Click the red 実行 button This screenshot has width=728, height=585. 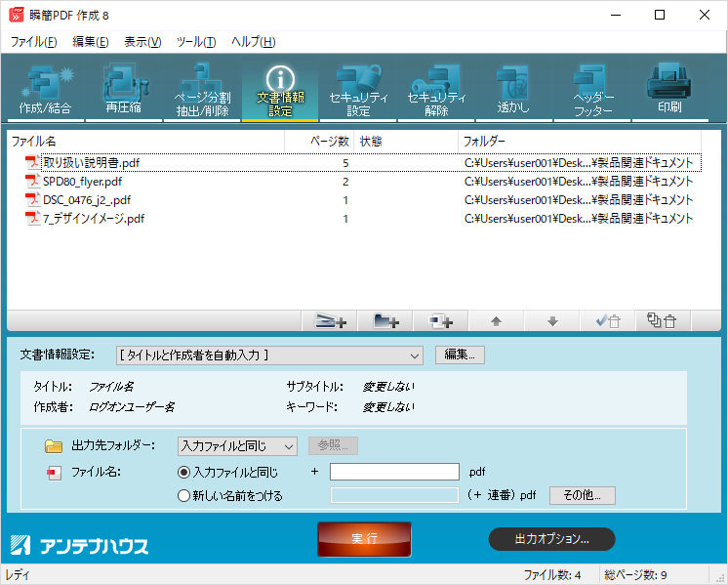click(364, 539)
